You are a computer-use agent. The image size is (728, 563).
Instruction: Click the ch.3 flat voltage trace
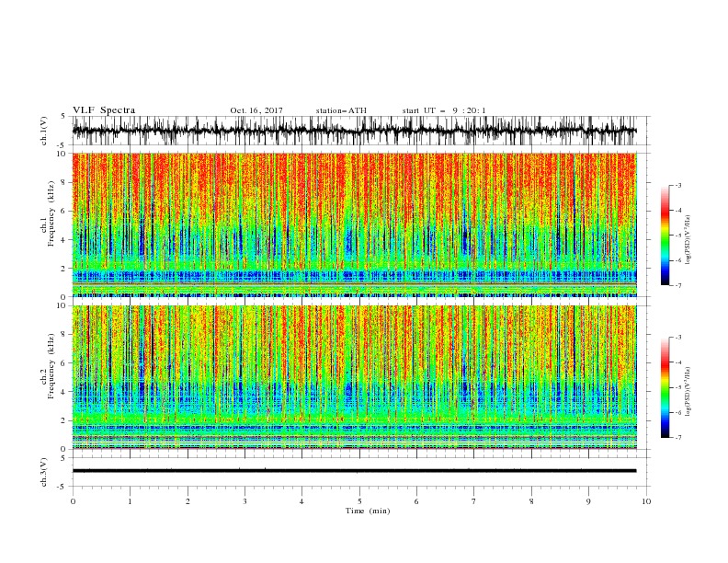355,471
